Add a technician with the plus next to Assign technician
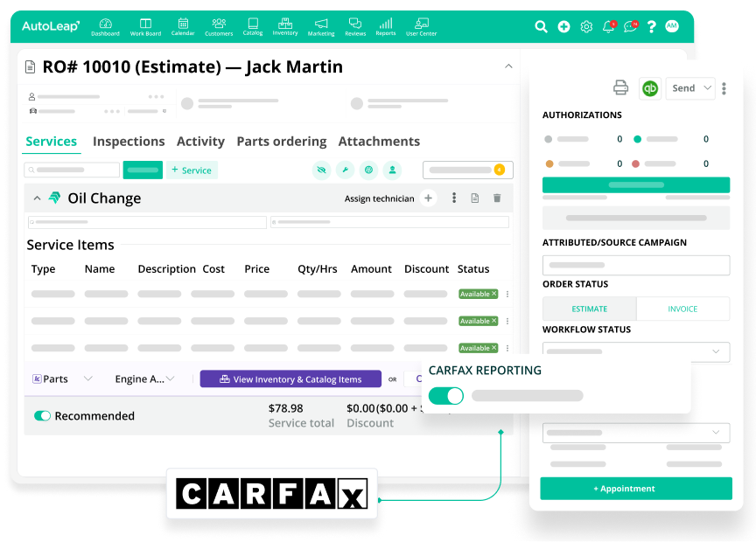756x542 pixels. tap(428, 198)
